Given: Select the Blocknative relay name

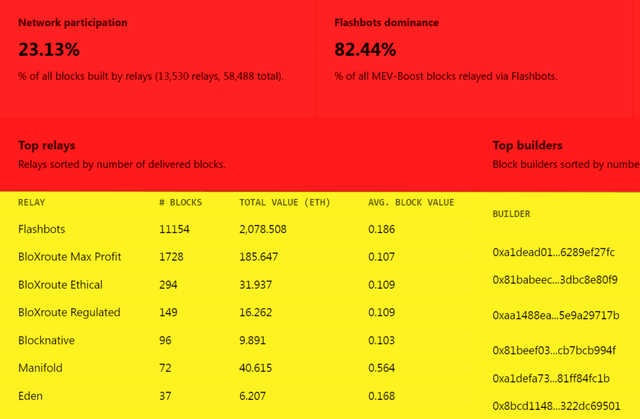Looking at the screenshot, I should tap(47, 340).
